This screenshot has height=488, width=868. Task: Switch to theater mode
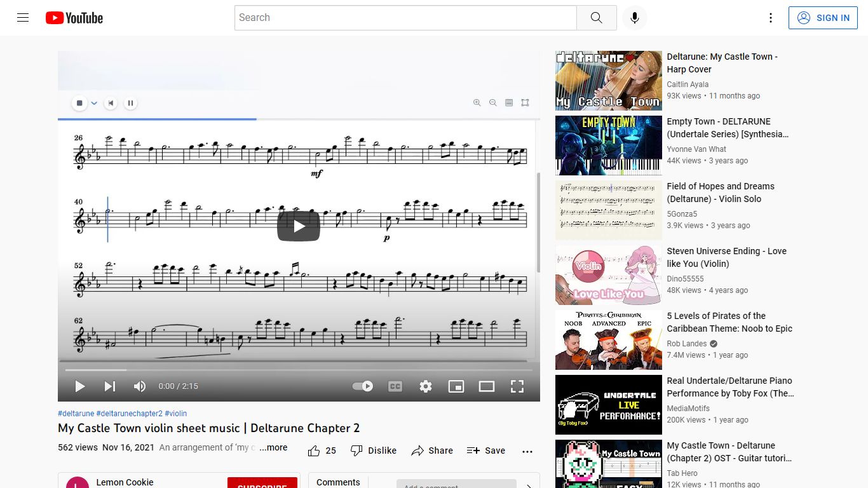click(487, 386)
